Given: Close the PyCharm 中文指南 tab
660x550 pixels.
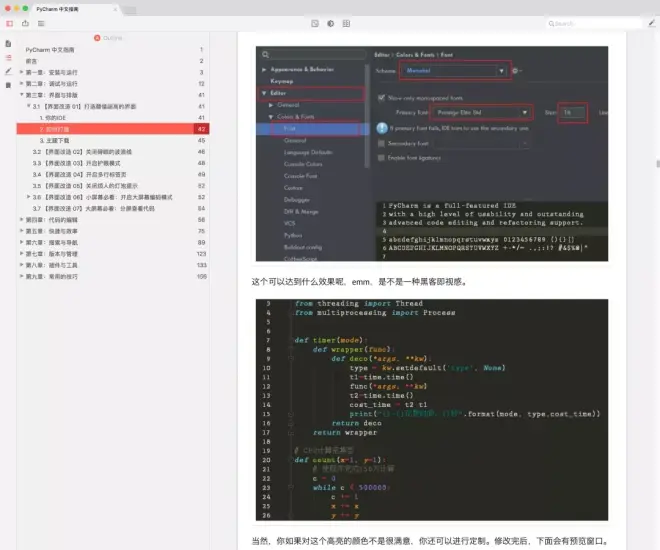Looking at the screenshot, I should [x=115, y=9].
